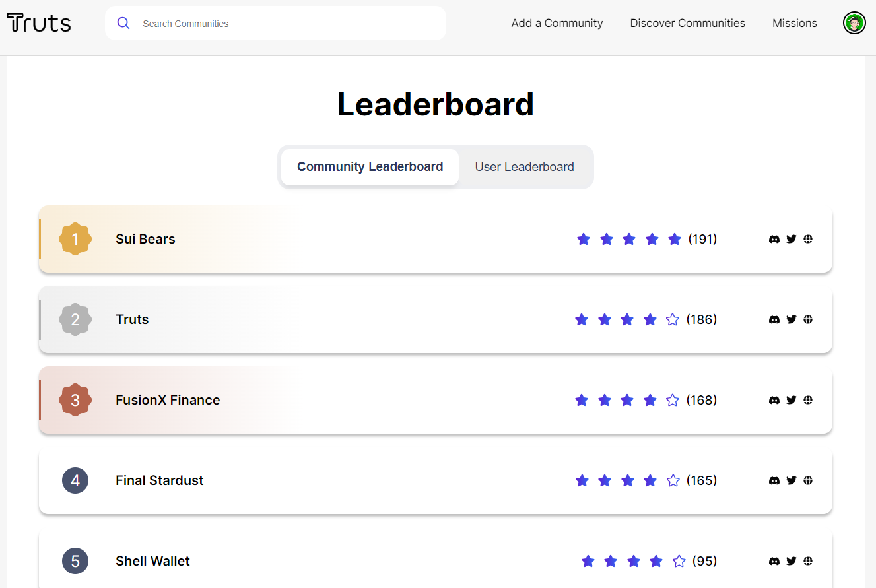The height and width of the screenshot is (588, 876).
Task: Select Community Leaderboard tab
Action: click(370, 167)
